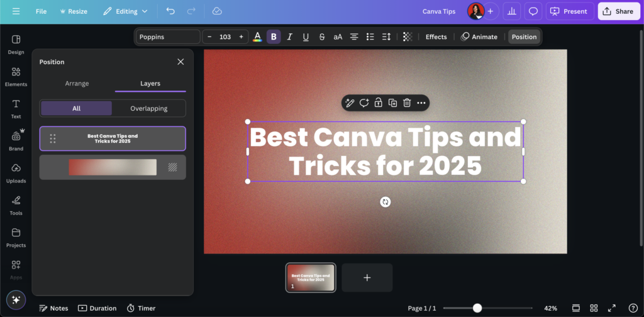644x317 pixels.
Task: Open Magic Write on the floating toolbar
Action: [x=350, y=103]
